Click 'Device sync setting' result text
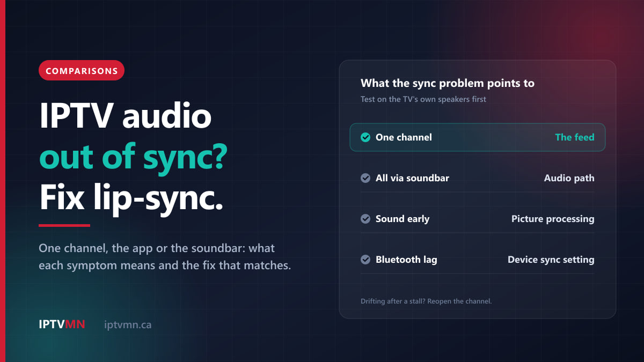Image resolution: width=644 pixels, height=362 pixels. 551,260
